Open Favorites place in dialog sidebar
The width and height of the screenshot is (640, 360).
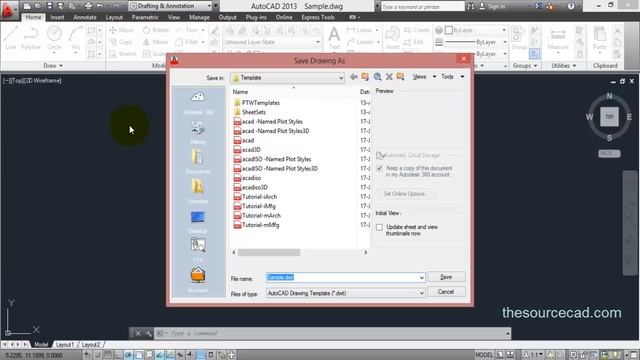pyautogui.click(x=198, y=191)
